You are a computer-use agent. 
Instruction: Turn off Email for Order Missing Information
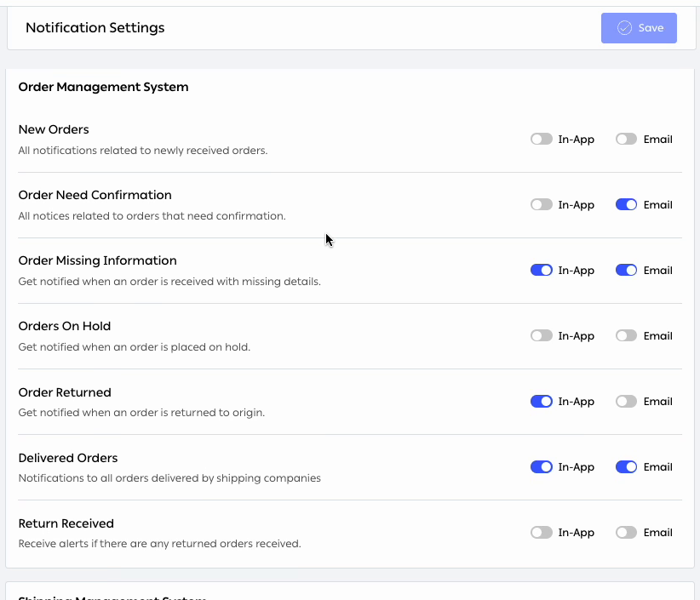pyautogui.click(x=627, y=271)
